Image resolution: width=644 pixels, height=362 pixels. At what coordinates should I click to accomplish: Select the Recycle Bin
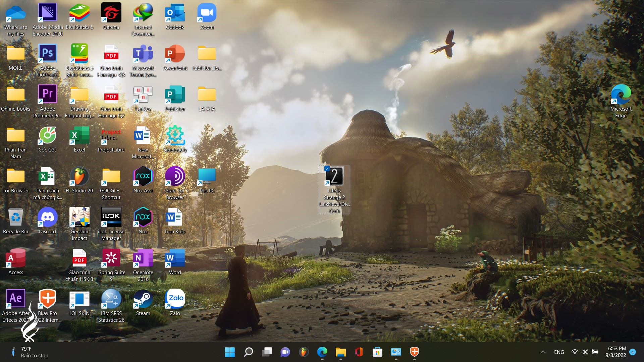click(15, 218)
